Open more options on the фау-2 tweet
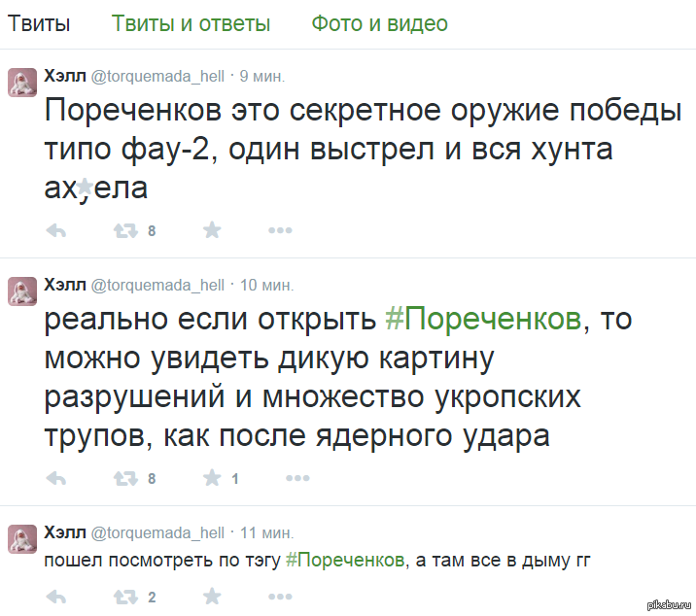Image resolution: width=696 pixels, height=616 pixels. coord(280,231)
